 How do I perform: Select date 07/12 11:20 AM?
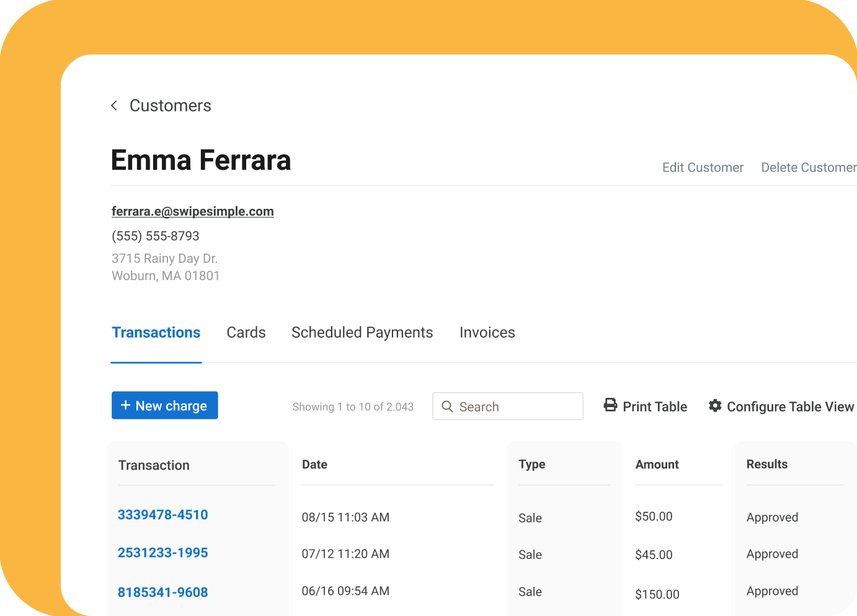(345, 554)
